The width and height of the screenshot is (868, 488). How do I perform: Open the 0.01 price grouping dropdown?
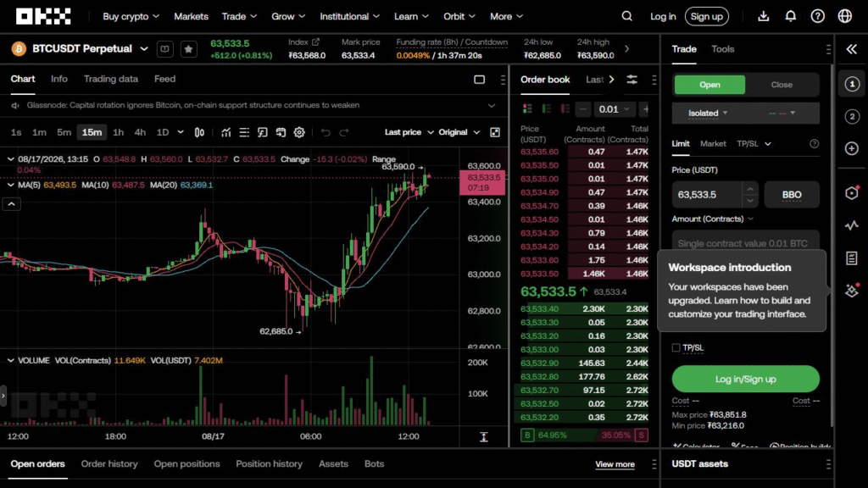click(x=614, y=109)
